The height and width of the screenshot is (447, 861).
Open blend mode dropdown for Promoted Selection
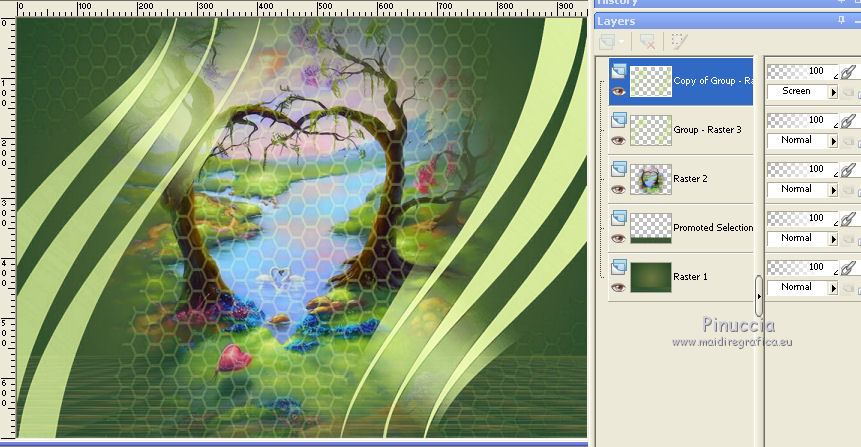pyautogui.click(x=833, y=238)
